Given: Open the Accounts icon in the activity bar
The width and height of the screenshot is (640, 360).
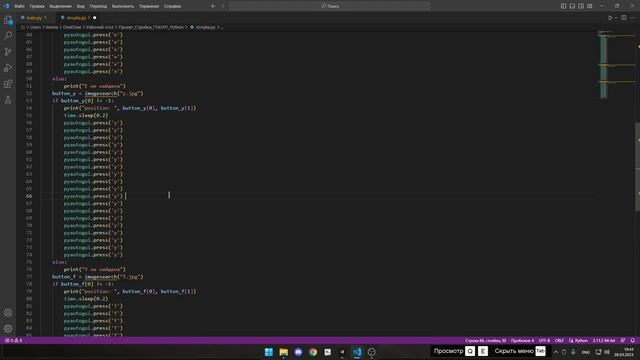Looking at the screenshot, I should pyautogui.click(x=8, y=313).
